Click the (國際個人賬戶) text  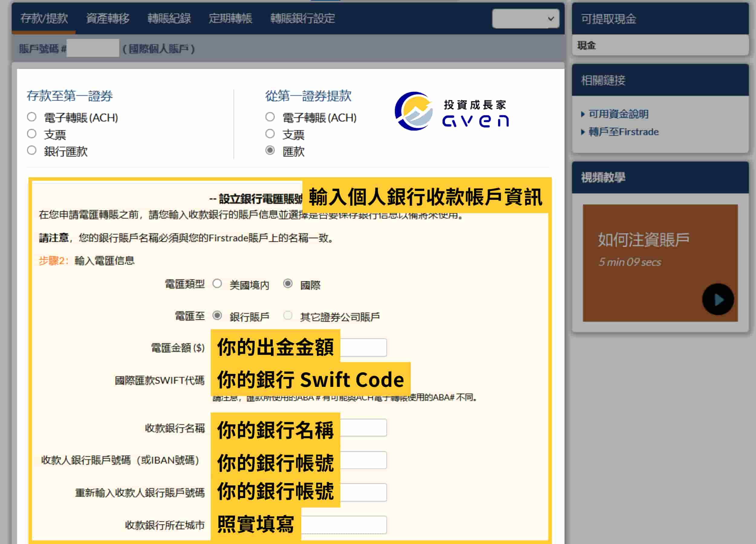159,49
